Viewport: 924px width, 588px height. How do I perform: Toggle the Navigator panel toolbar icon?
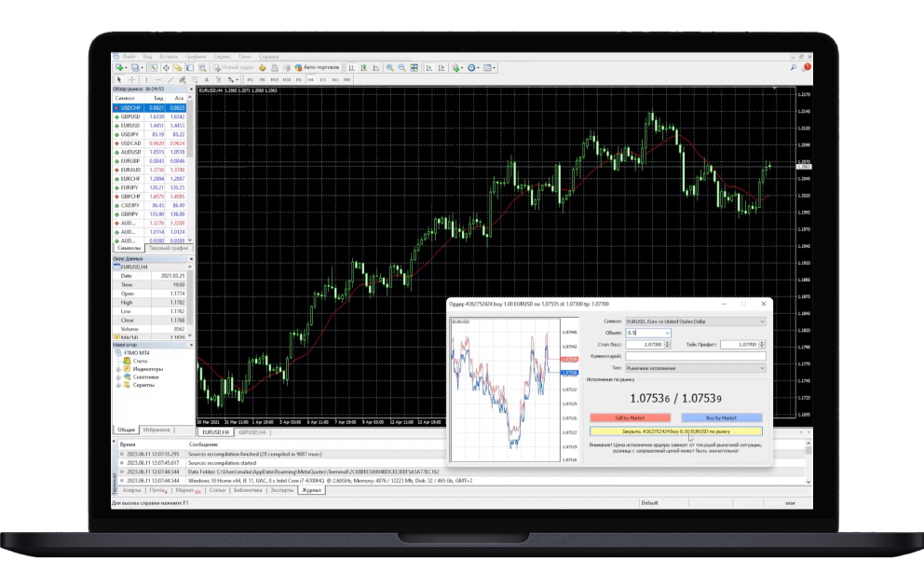tap(177, 68)
